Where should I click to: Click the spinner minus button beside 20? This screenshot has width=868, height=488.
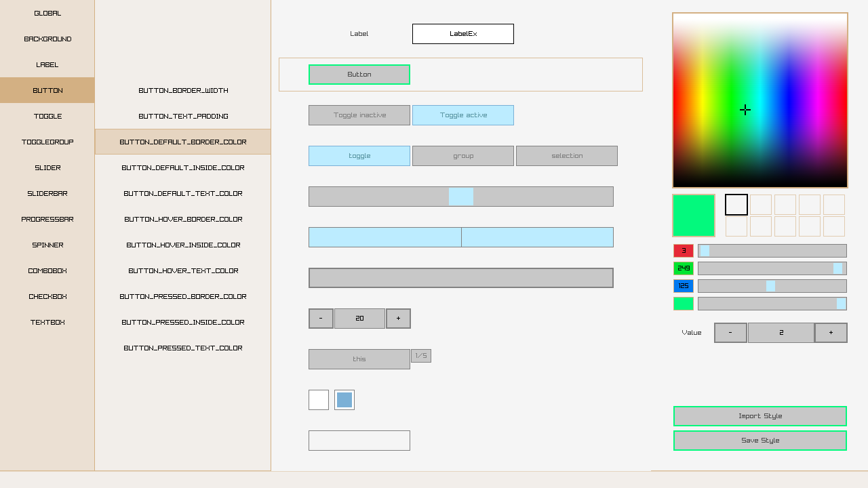click(x=321, y=319)
